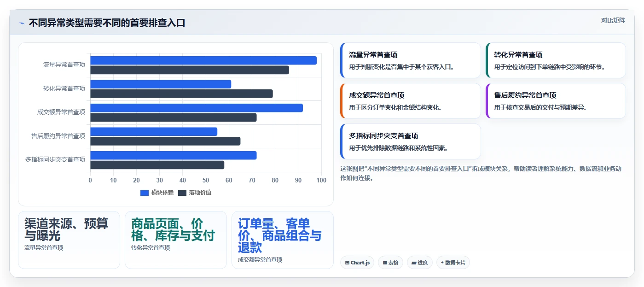Click the blue bar for 售后履约异常首查项
This screenshot has width=644, height=287.
(x=154, y=132)
